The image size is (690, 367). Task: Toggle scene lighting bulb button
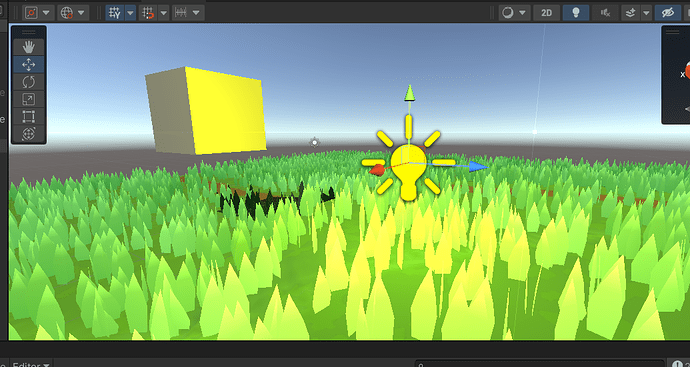(576, 13)
